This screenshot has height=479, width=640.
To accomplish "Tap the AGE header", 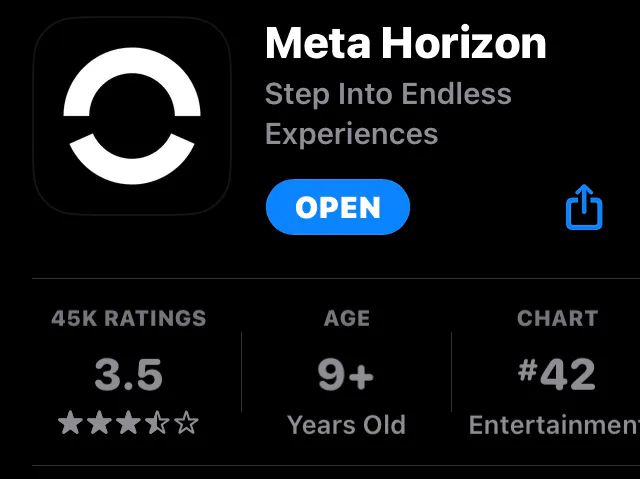I will 347,318.
